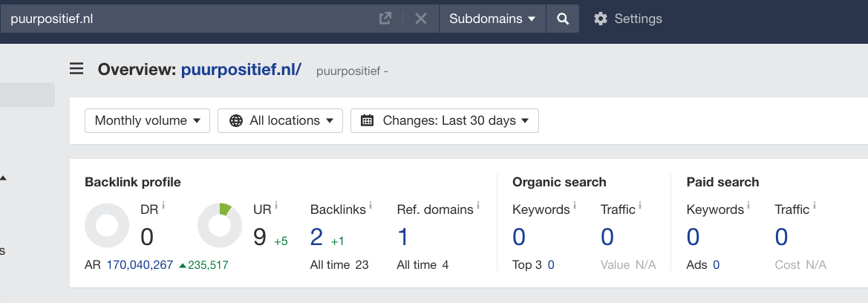This screenshot has width=868, height=303.
Task: Open the Ref. domains count 1
Action: coord(403,237)
